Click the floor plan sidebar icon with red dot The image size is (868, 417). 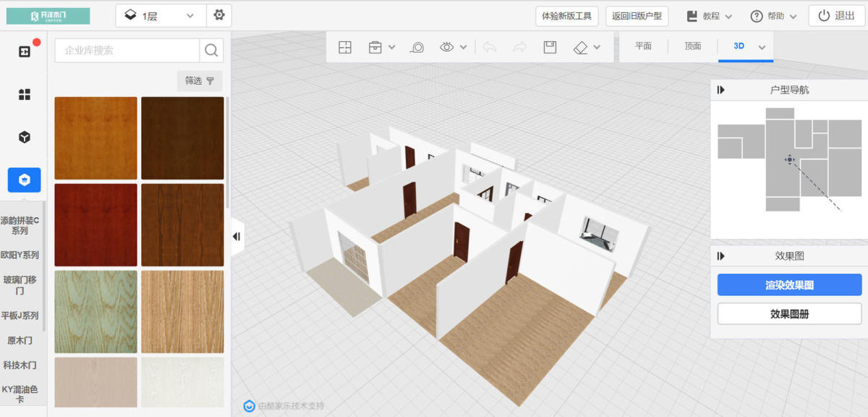pyautogui.click(x=25, y=51)
